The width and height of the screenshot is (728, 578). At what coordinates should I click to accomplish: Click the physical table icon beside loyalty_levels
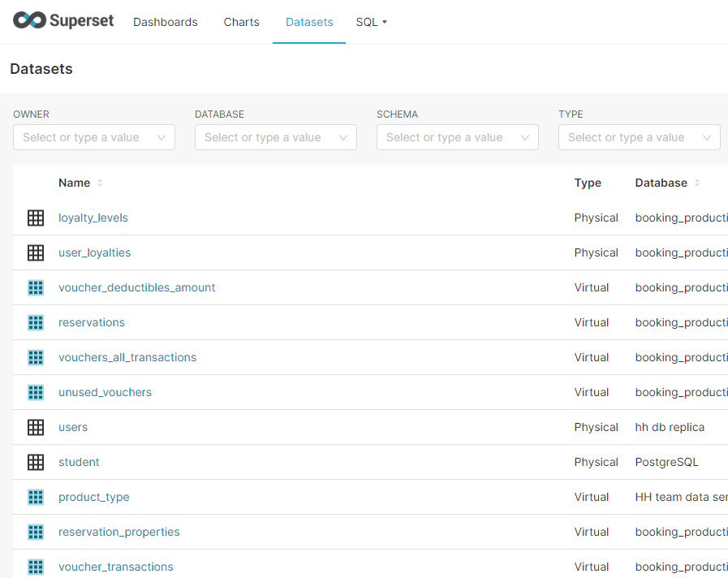pyautogui.click(x=36, y=218)
